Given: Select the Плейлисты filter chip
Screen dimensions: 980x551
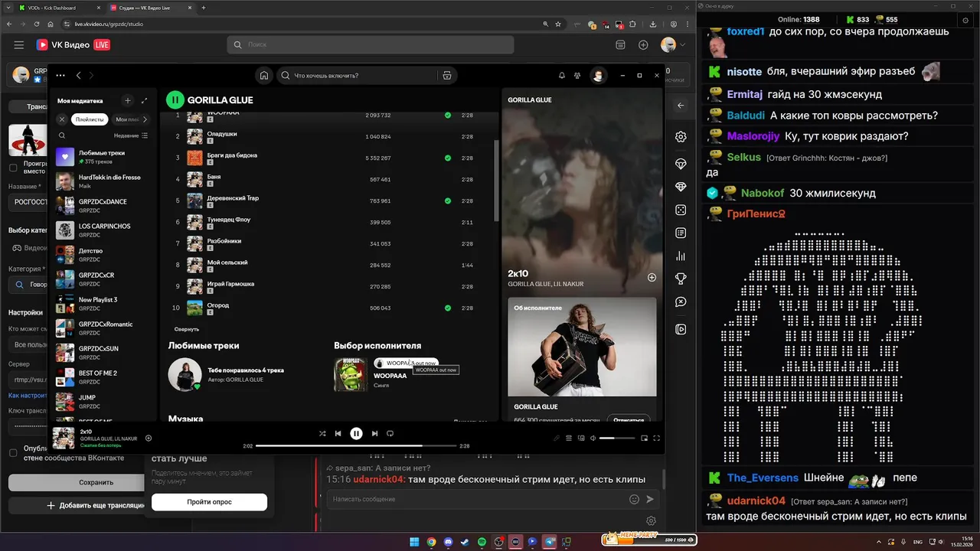Looking at the screenshot, I should point(90,119).
